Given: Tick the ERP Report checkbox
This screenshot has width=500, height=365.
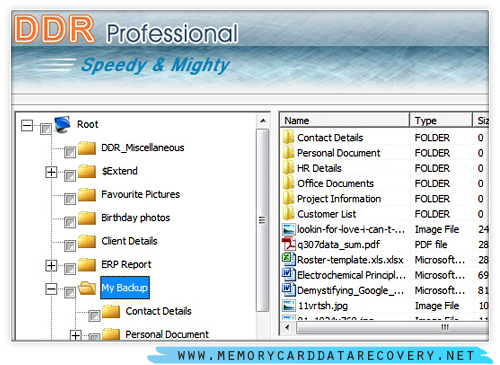Looking at the screenshot, I should pos(70,269).
